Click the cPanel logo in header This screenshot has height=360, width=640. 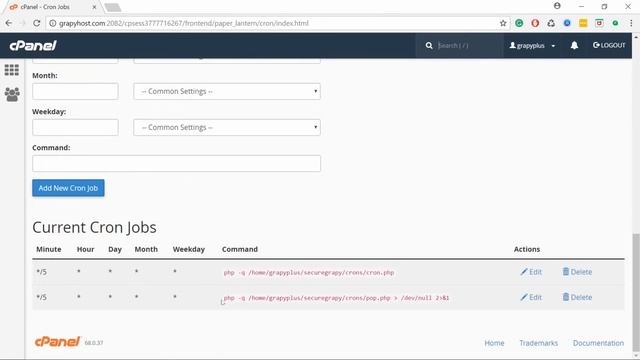33,45
